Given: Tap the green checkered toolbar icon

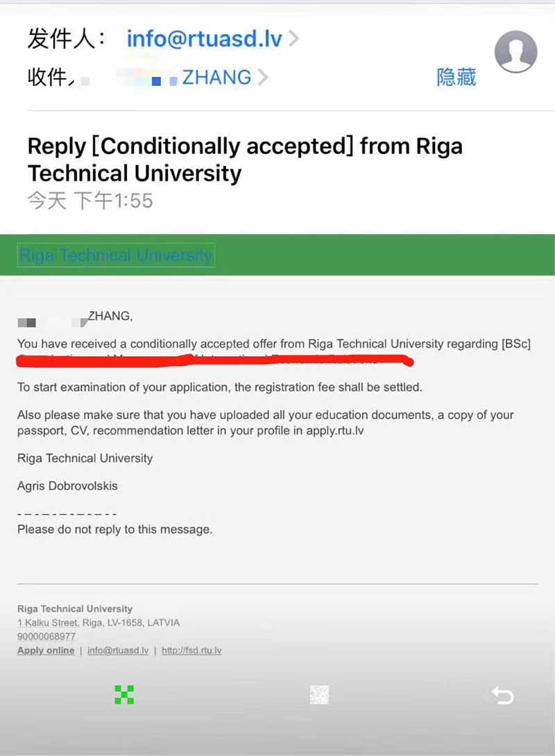Looking at the screenshot, I should coord(124,694).
